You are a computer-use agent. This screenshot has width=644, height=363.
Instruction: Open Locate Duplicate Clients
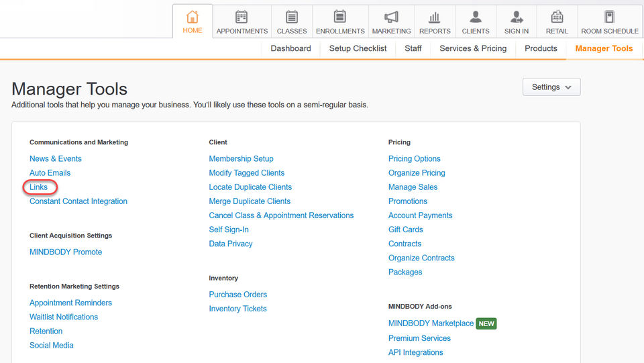coord(250,187)
